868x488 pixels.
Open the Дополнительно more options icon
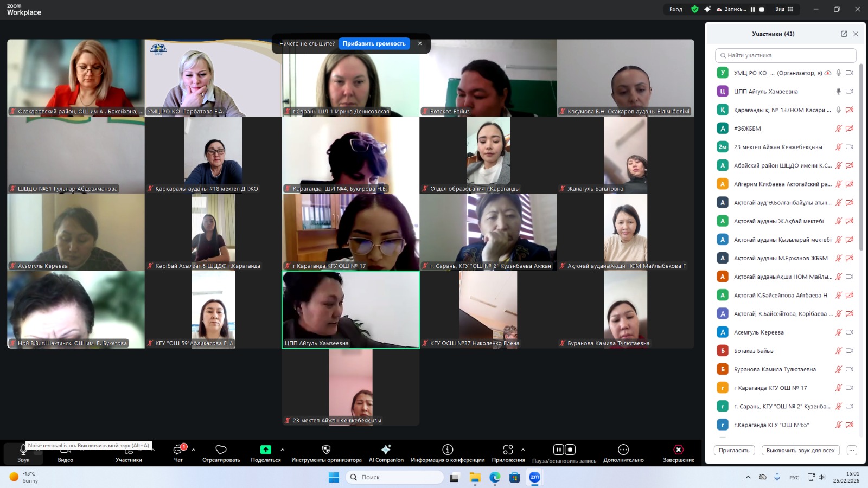coord(623,450)
